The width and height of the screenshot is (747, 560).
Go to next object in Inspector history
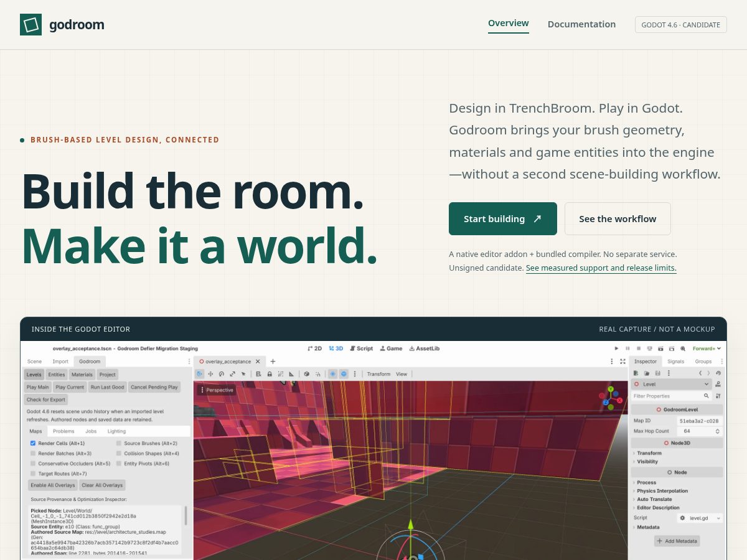pos(708,373)
